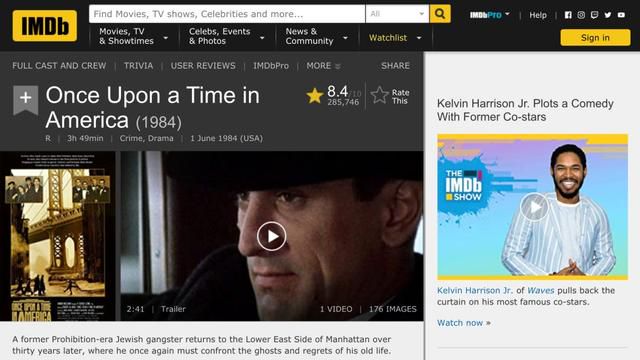The image size is (640, 360).
Task: Play the IMDb Show video
Action: point(534,207)
